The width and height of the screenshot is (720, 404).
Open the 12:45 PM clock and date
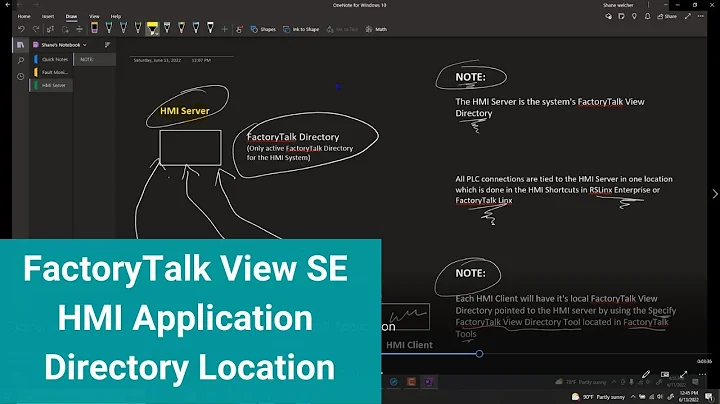688,397
